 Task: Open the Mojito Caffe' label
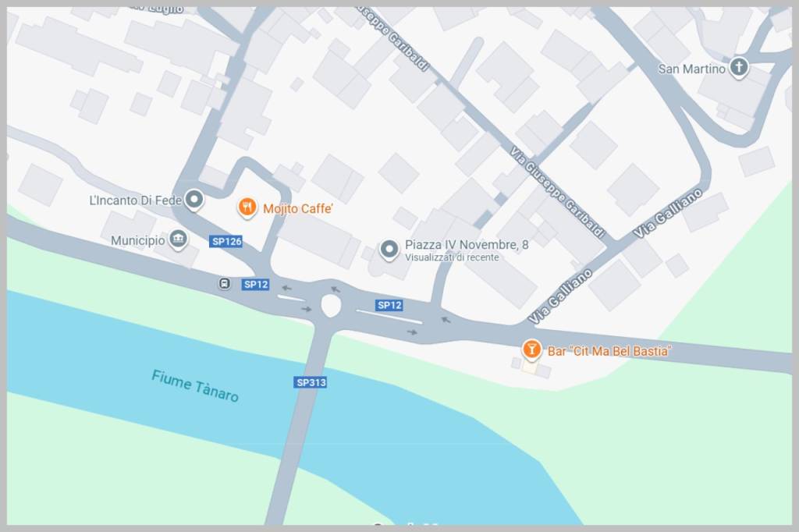point(298,208)
